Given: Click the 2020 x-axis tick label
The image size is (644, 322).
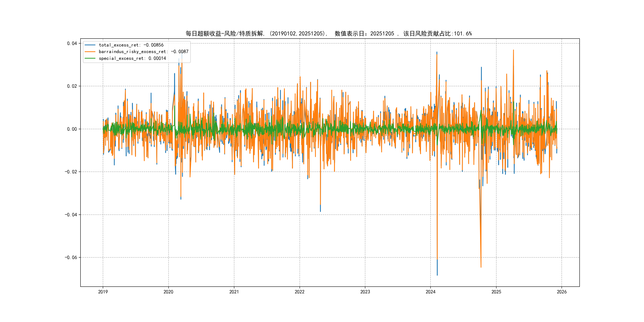Looking at the screenshot, I should tap(168, 292).
